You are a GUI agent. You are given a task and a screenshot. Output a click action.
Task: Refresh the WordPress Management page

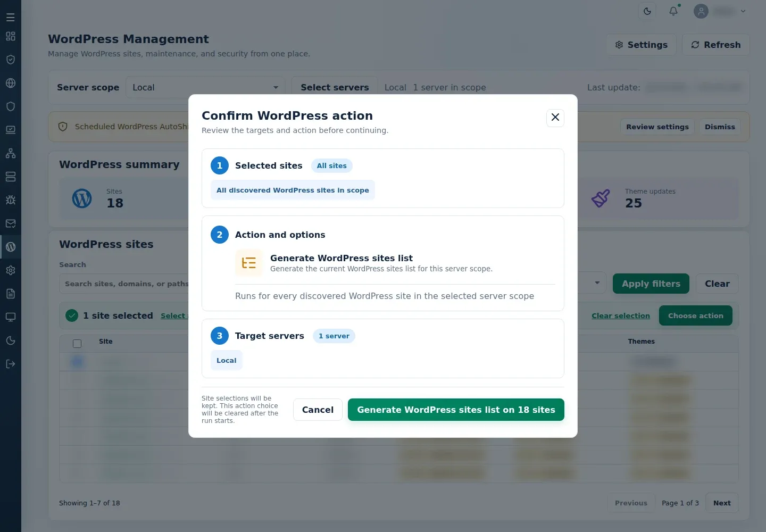coord(716,45)
